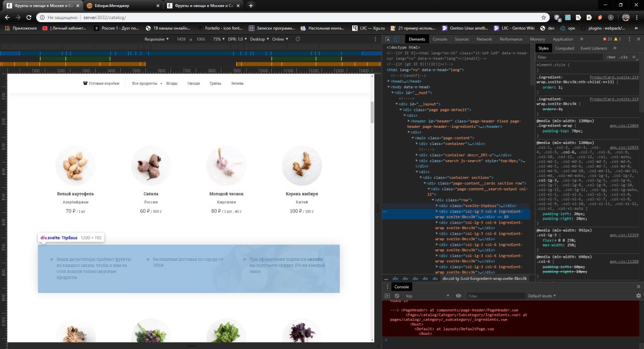
Task: Switch to the Performance tab
Action: click(x=511, y=39)
